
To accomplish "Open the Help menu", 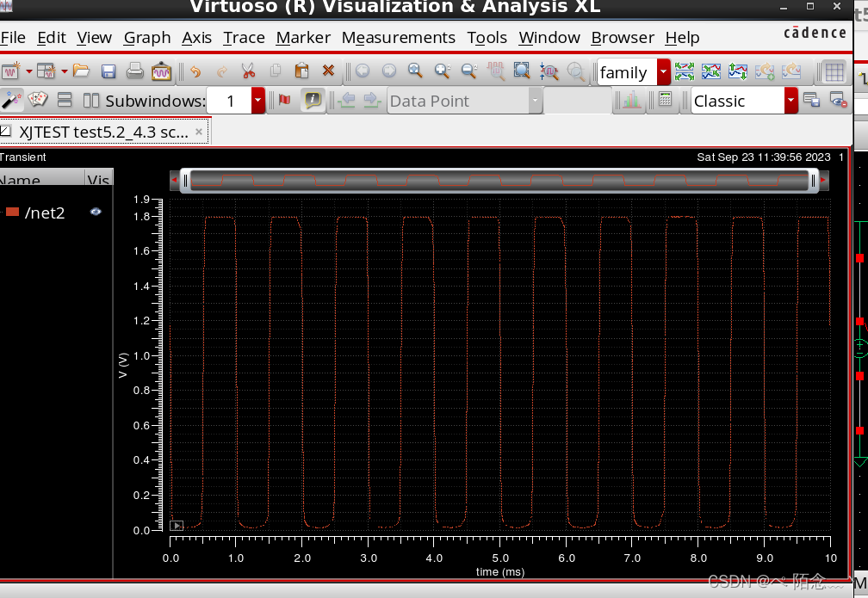I will [x=683, y=38].
